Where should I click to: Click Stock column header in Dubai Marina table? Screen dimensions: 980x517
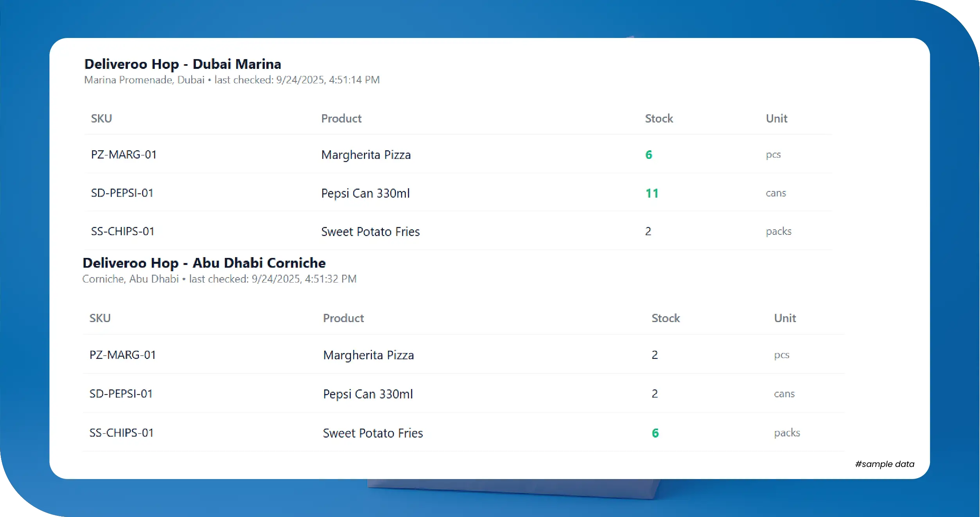pos(659,119)
